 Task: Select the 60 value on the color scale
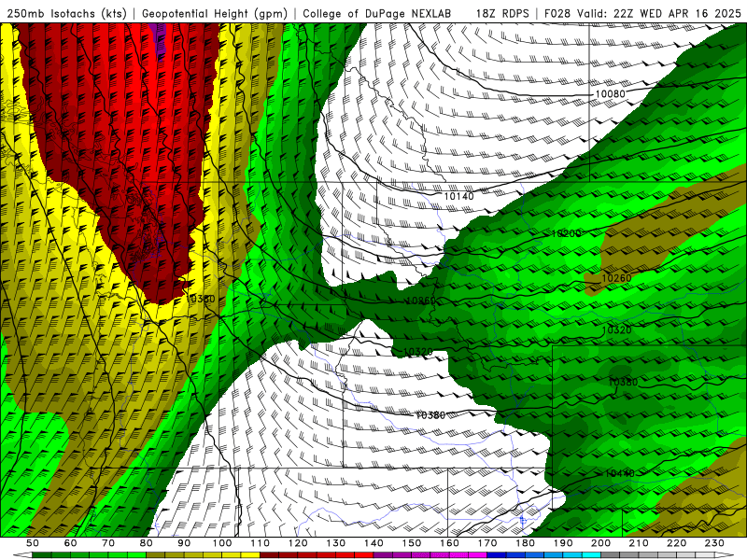pos(71,543)
